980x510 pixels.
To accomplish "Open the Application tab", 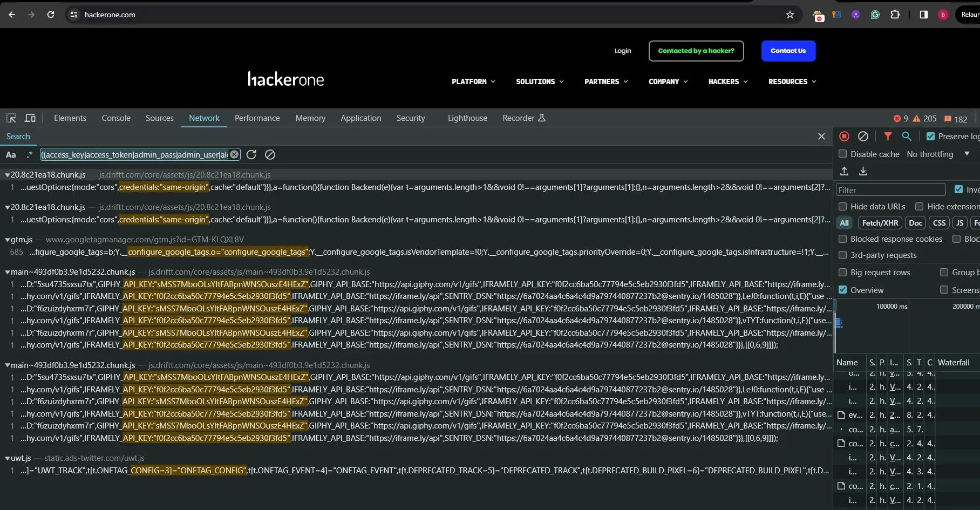I will [x=361, y=118].
